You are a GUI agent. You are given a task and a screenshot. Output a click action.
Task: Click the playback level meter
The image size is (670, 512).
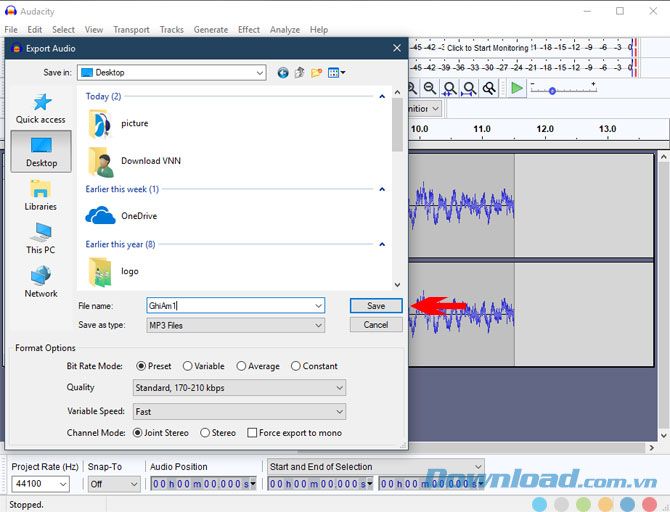(x=521, y=68)
